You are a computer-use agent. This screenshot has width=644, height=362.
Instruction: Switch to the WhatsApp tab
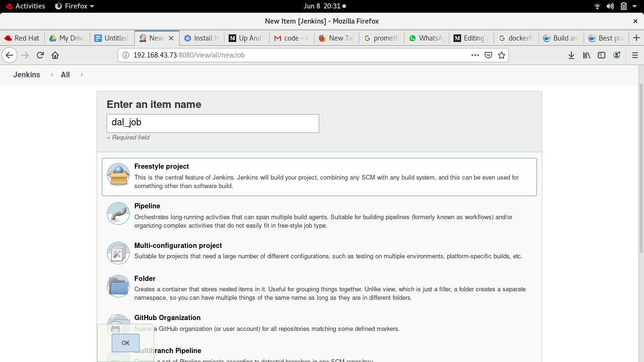(426, 38)
